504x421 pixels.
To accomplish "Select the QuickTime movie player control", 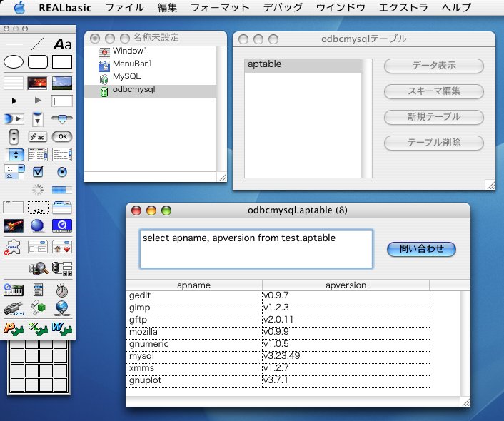I will pos(62,225).
